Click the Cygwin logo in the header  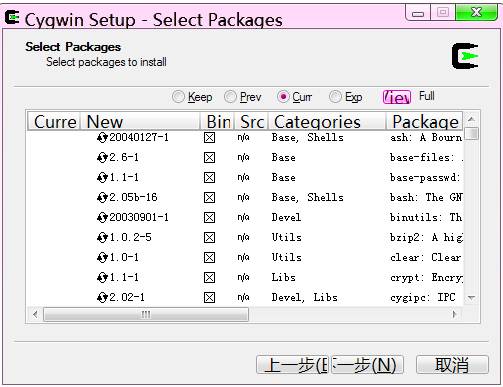point(465,56)
